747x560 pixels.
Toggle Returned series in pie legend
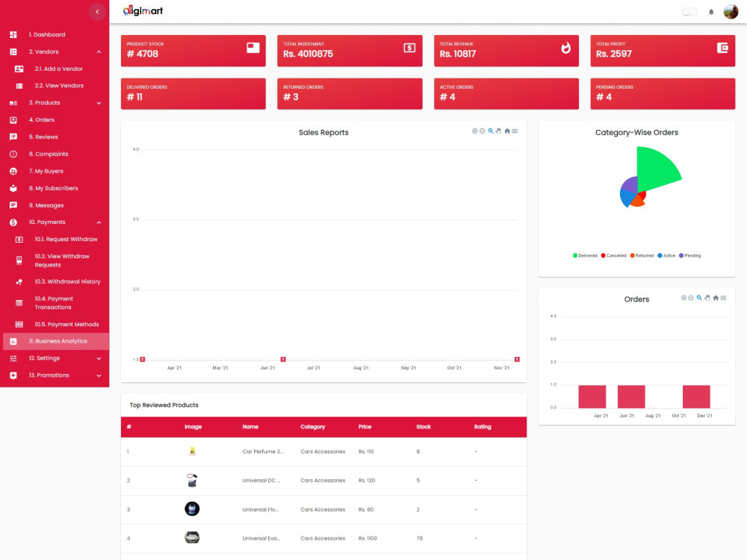click(x=642, y=255)
